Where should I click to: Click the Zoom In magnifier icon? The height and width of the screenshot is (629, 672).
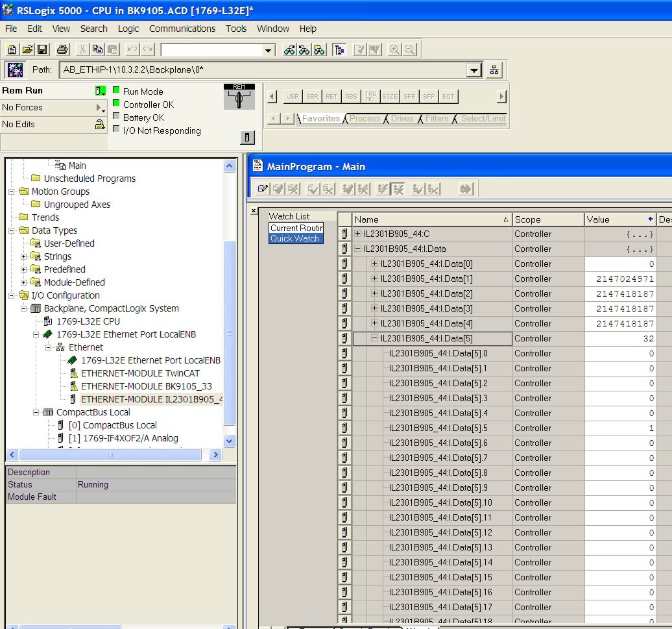[394, 50]
